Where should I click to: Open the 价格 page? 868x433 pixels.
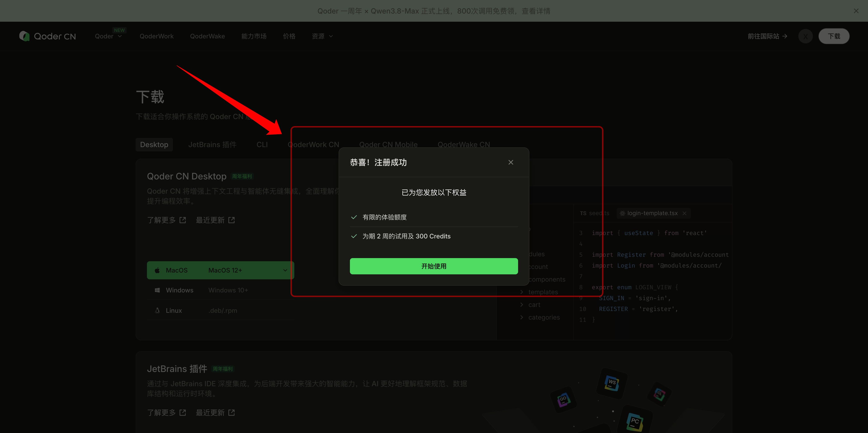(x=289, y=36)
